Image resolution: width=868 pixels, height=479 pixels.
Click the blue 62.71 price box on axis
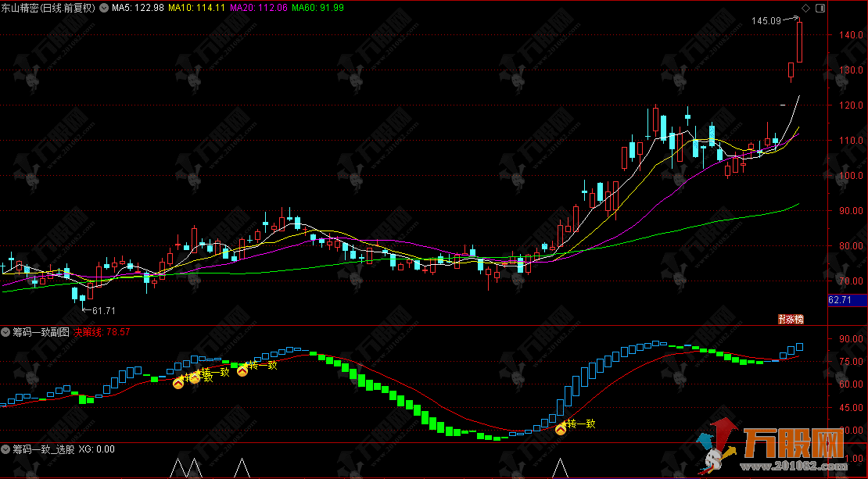point(847,300)
